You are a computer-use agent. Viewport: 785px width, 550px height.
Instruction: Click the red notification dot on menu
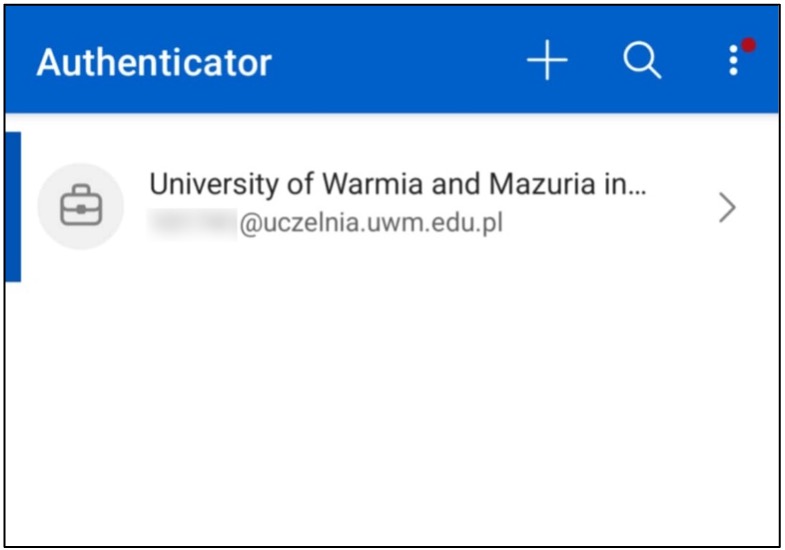tap(748, 46)
